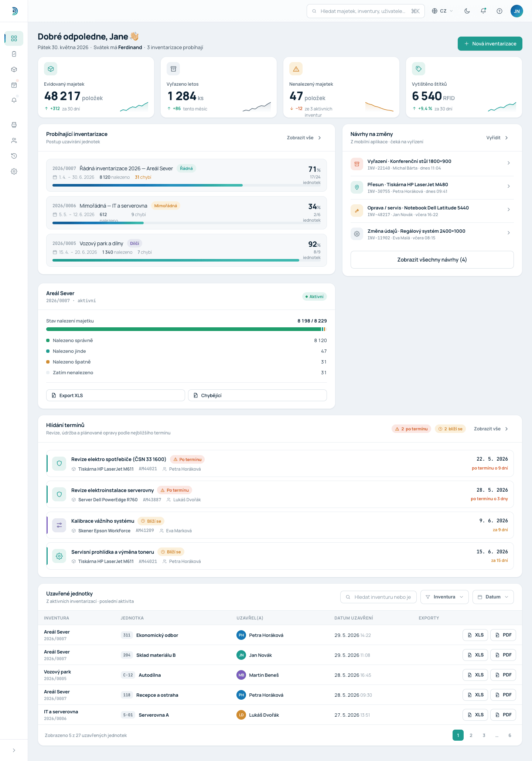This screenshot has width=532, height=761.
Task: Click Vyřídit link in Návrhy na změny
Action: tap(497, 138)
